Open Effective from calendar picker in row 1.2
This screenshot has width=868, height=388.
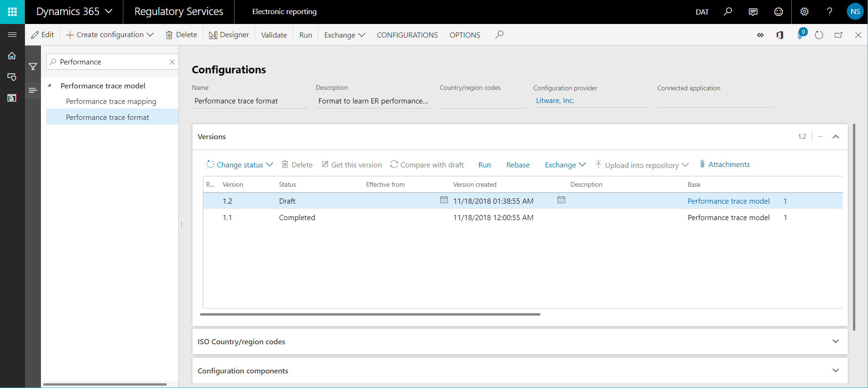click(444, 200)
